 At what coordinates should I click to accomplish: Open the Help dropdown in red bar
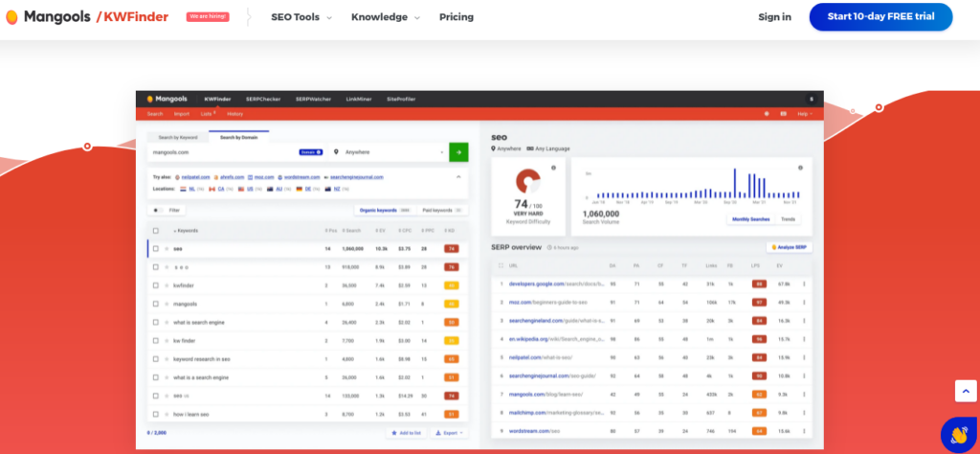click(x=804, y=114)
